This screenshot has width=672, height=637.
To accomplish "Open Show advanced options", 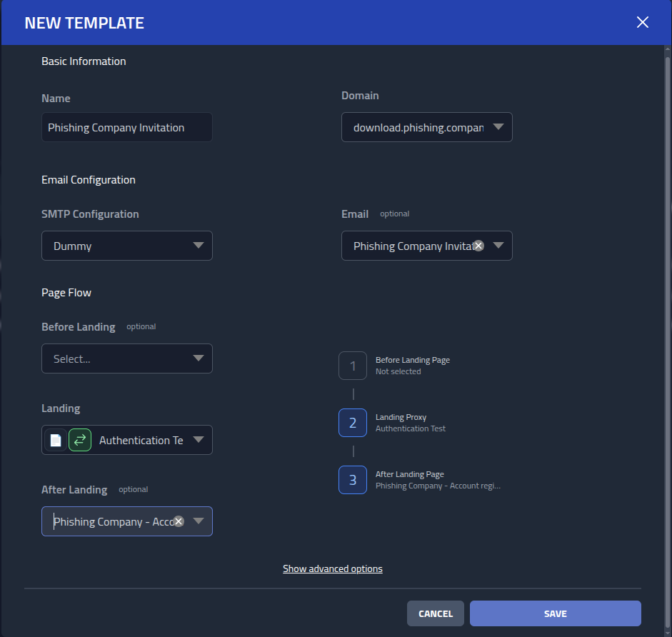I will [332, 568].
